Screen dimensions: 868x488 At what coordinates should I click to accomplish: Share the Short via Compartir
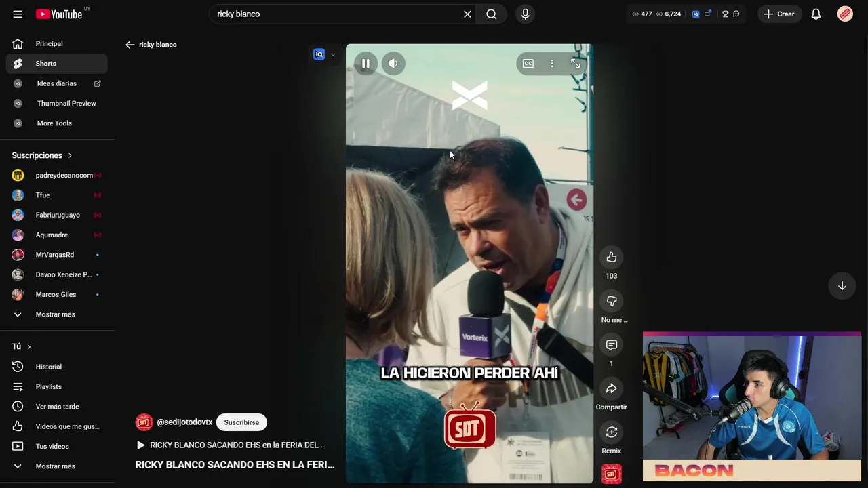coord(611,388)
